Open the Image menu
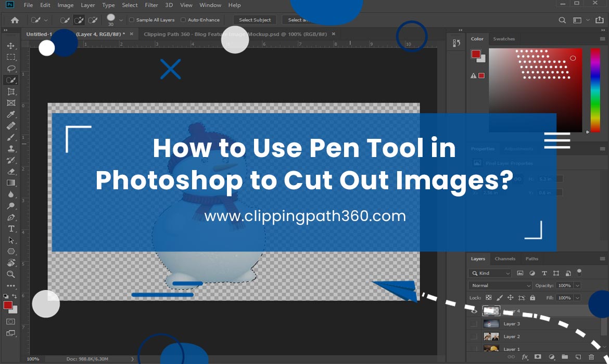 65,5
